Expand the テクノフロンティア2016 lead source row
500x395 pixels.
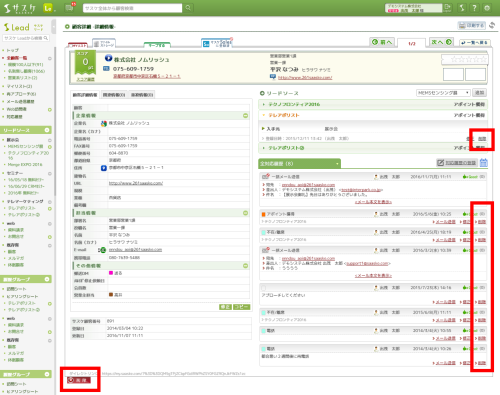tap(373, 104)
